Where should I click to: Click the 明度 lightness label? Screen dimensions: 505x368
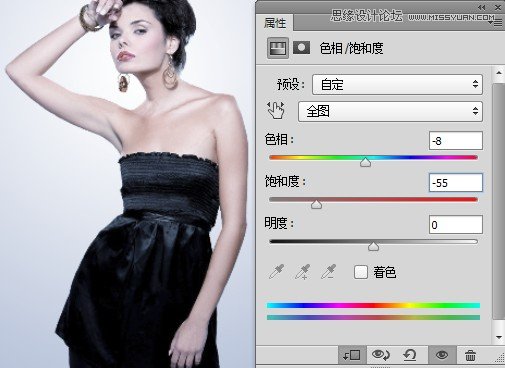coord(279,223)
